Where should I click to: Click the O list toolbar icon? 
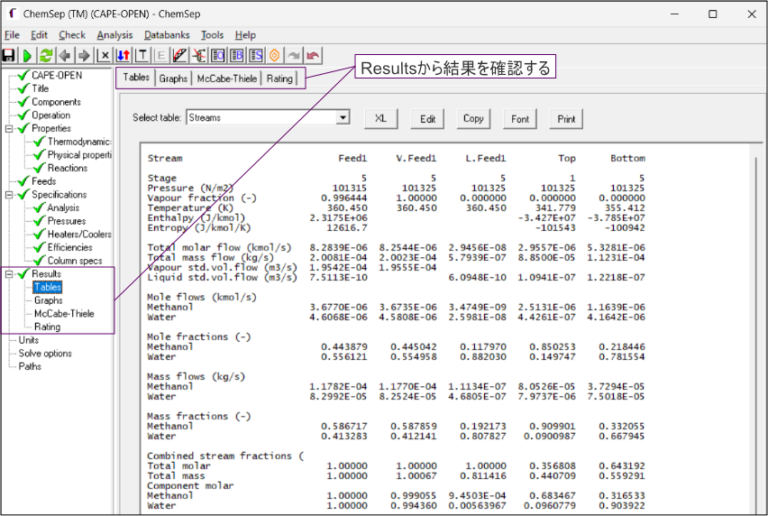click(218, 55)
